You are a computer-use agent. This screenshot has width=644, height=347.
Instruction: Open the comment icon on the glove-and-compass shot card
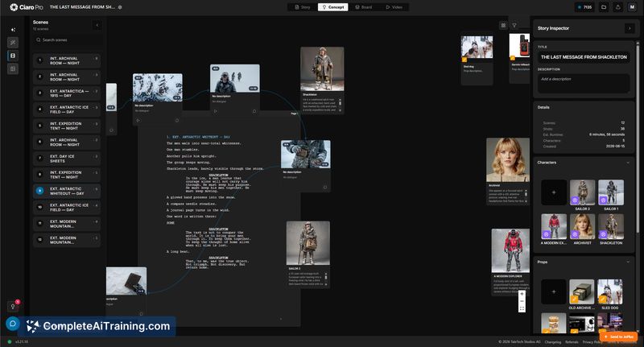pos(325,188)
